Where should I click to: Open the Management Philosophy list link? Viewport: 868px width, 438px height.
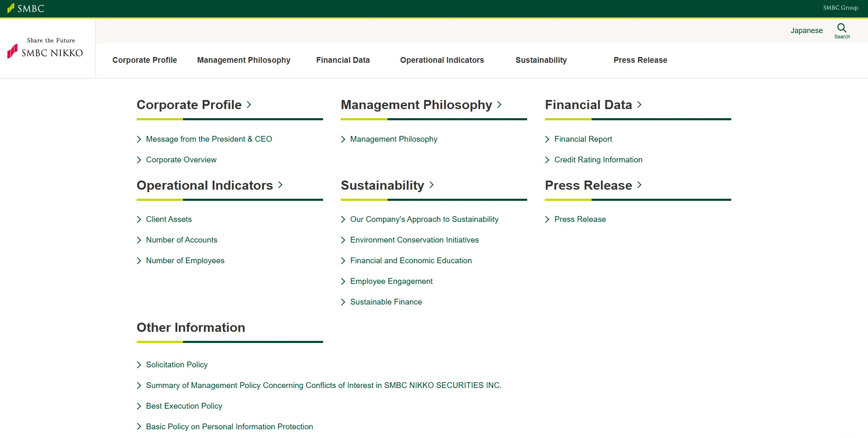[394, 139]
